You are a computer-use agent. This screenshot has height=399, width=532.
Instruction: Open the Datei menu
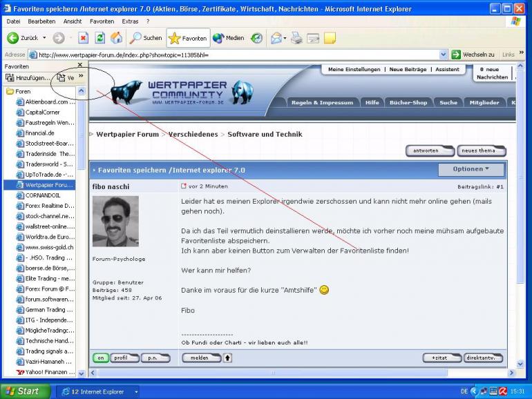pyautogui.click(x=13, y=21)
